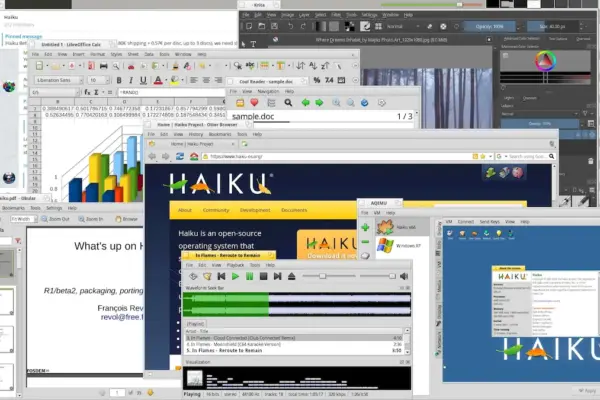Open Normal blending mode dropdown in Krita toolbar

(403, 26)
